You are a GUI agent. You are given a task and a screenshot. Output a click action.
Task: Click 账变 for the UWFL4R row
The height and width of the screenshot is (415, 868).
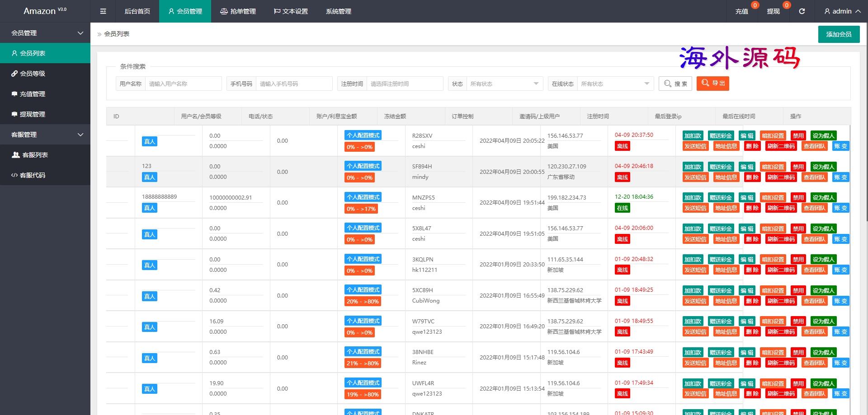(x=841, y=393)
